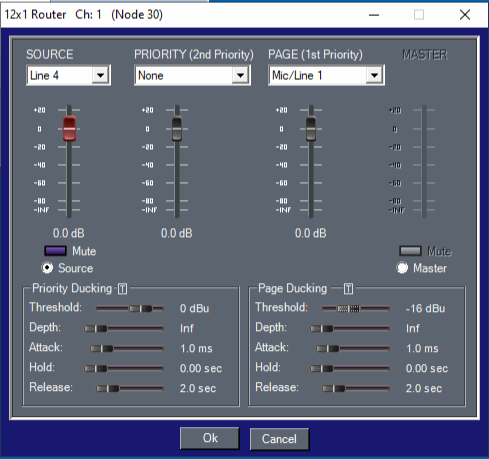The height and width of the screenshot is (459, 489).
Task: Click Priority Ducking Threshold slider handle
Action: tap(141, 309)
